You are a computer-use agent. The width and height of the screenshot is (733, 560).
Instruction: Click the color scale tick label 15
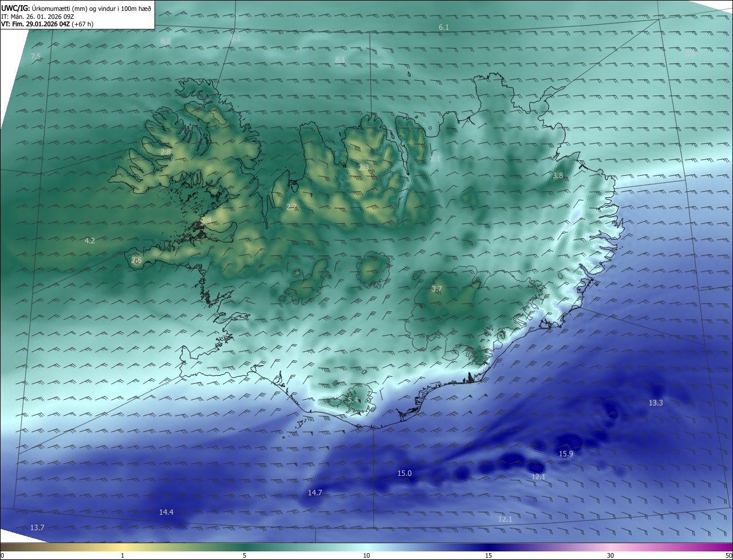[x=488, y=555]
